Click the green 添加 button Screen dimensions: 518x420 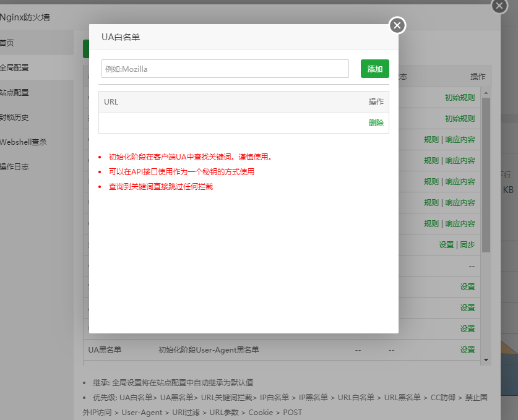tap(374, 69)
